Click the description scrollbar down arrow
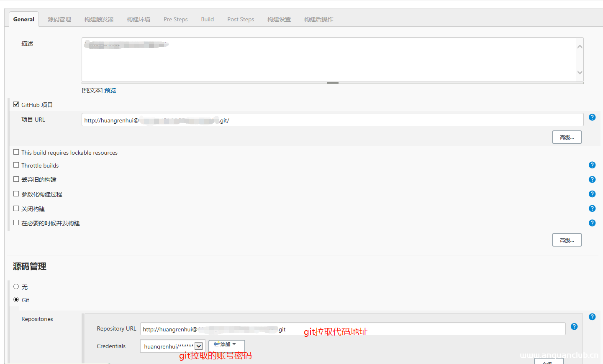 580,73
